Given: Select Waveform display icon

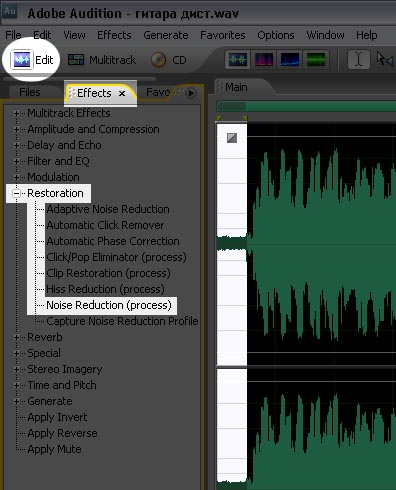Looking at the screenshot, I should coord(238,60).
